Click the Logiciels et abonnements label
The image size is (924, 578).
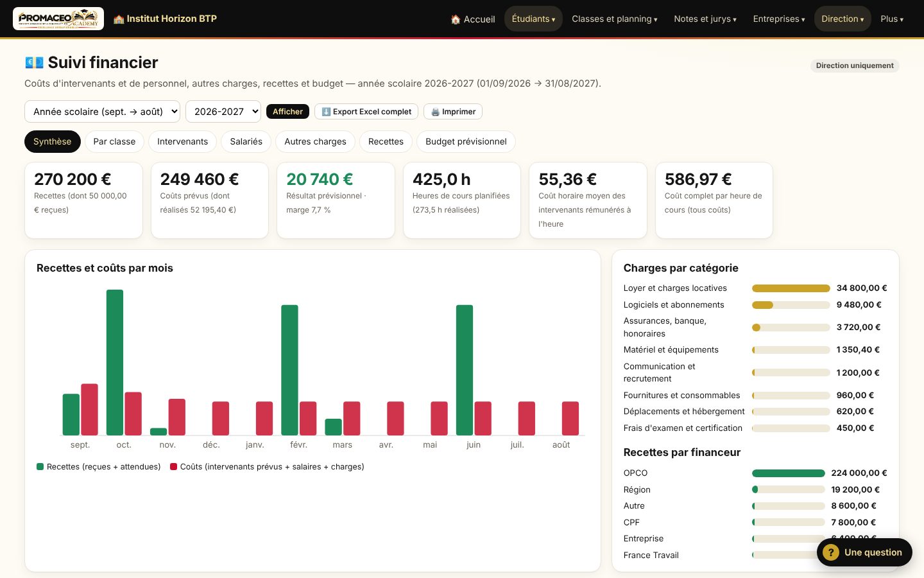[674, 305]
